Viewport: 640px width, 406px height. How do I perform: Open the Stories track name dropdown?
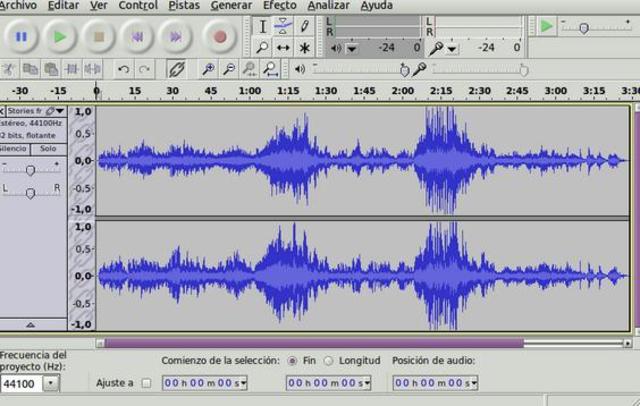60,111
